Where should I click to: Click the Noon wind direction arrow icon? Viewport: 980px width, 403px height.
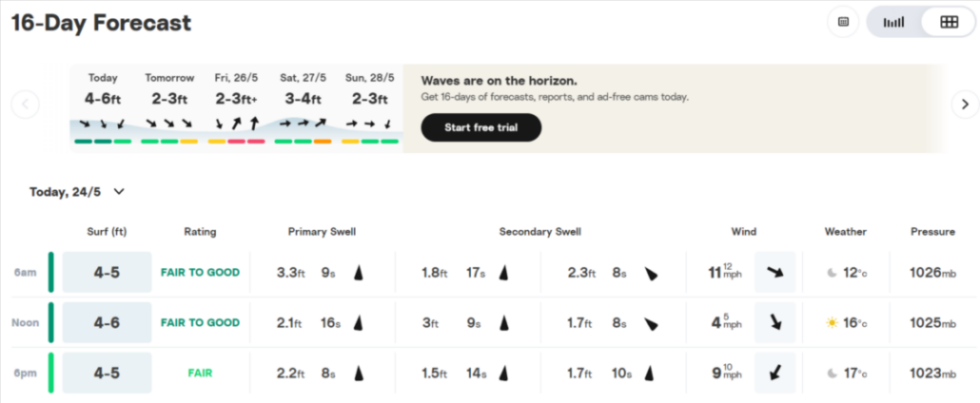[x=775, y=322]
